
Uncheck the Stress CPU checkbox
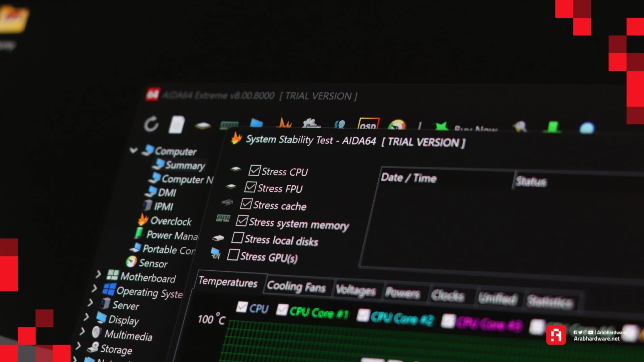[255, 171]
